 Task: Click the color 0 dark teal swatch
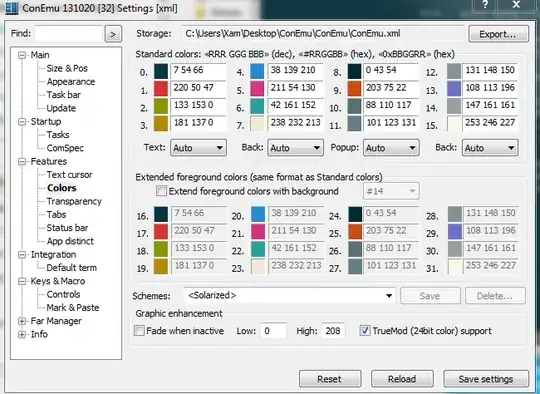click(x=161, y=72)
